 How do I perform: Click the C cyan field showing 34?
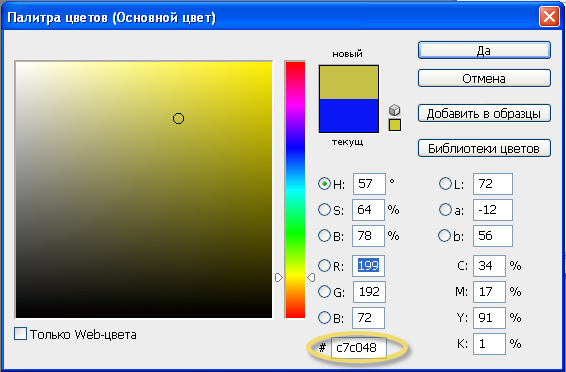(489, 266)
